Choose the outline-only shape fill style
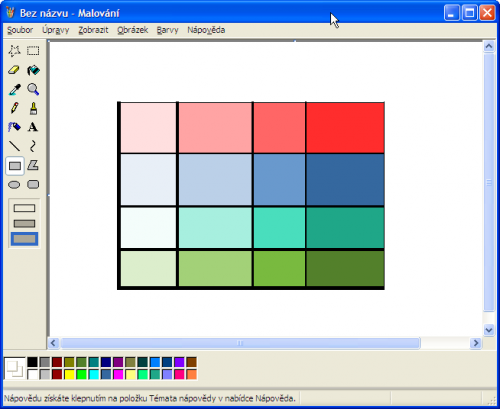 click(x=24, y=208)
